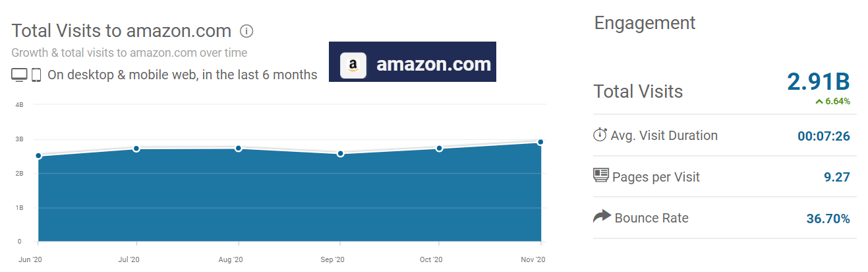Image resolution: width=868 pixels, height=272 pixels.
Task: Select the Sep '20 data point on chart
Action: (340, 154)
